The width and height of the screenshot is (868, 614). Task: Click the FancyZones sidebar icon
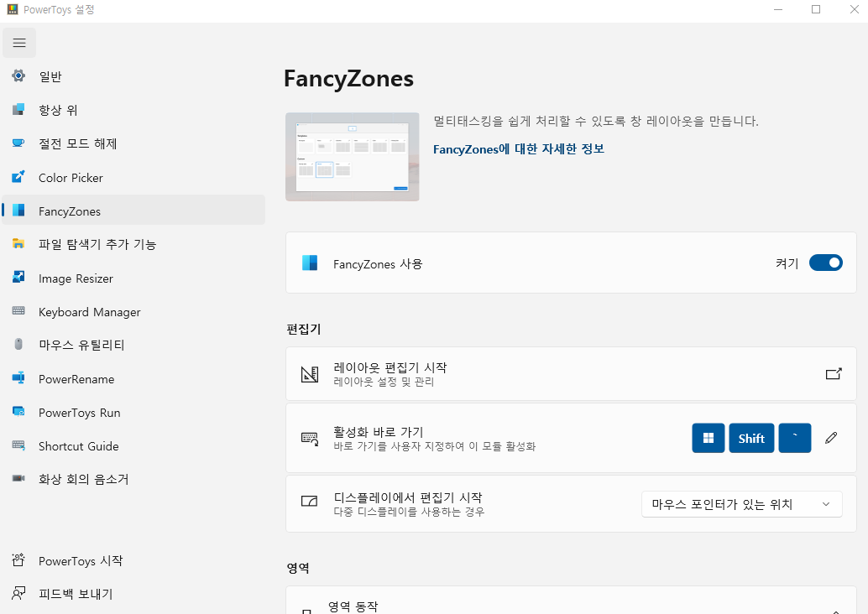(18, 211)
